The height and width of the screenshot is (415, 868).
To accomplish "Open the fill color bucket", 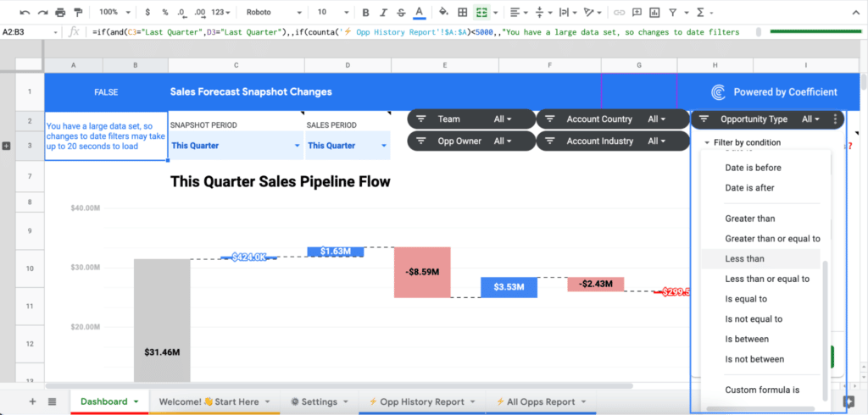I will coord(442,12).
